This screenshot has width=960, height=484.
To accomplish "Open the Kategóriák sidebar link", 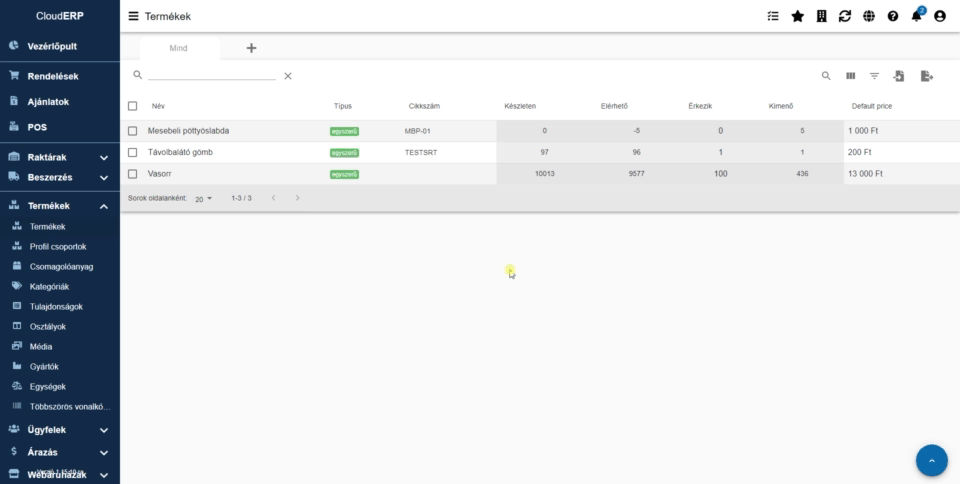I will click(49, 286).
